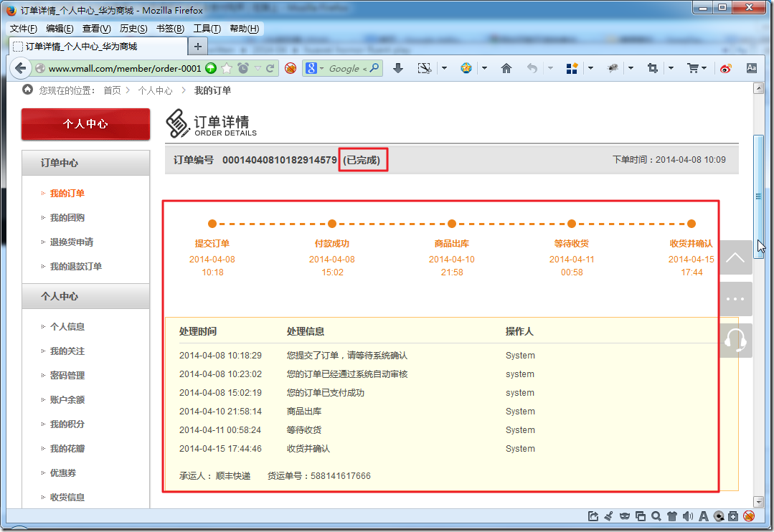
Task: Click the screenshot scissors tool icon
Action: [425, 68]
